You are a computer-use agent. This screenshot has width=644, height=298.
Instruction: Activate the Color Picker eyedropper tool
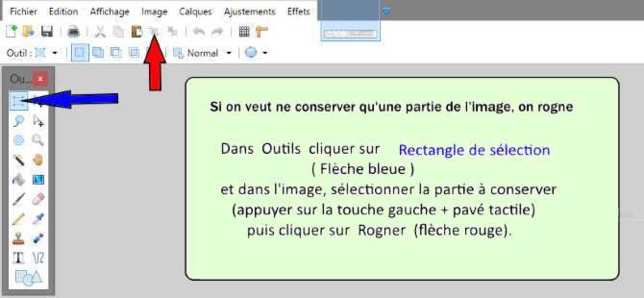(38, 219)
